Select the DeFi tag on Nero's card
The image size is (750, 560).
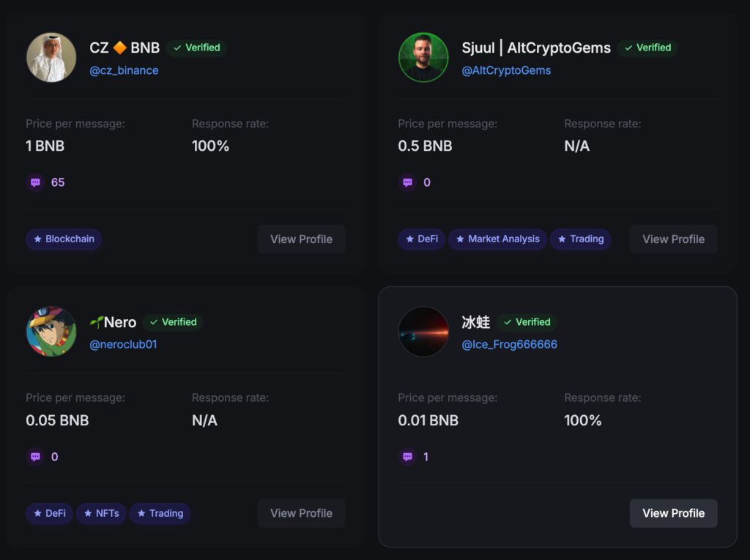tap(50, 513)
